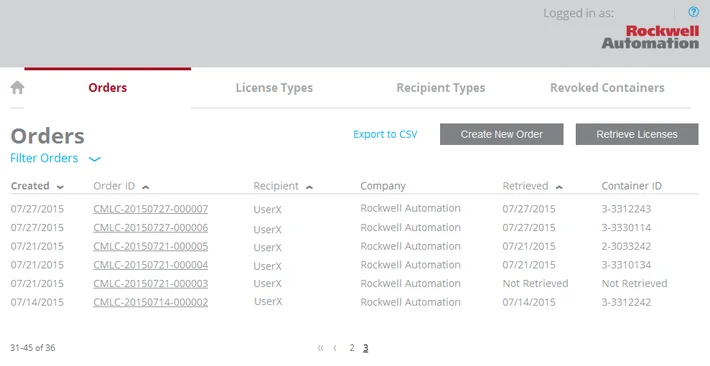The image size is (710, 366).
Task: Open order CMLC-20150727-000006
Action: (x=151, y=227)
